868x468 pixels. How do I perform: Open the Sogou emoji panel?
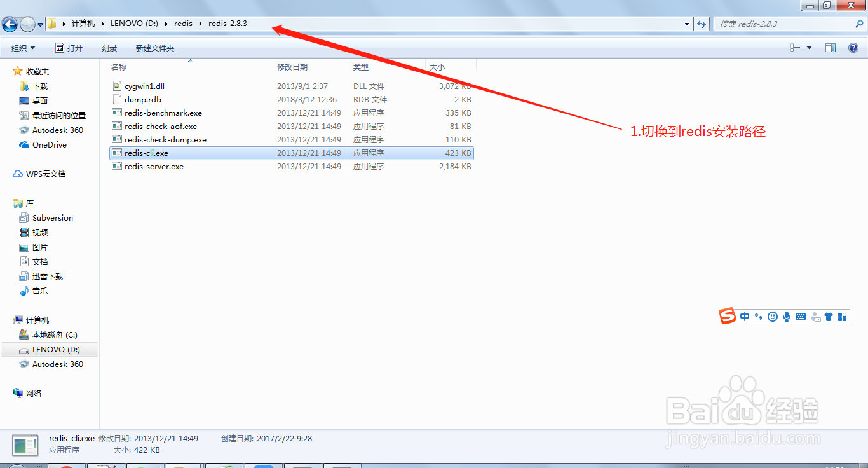773,316
